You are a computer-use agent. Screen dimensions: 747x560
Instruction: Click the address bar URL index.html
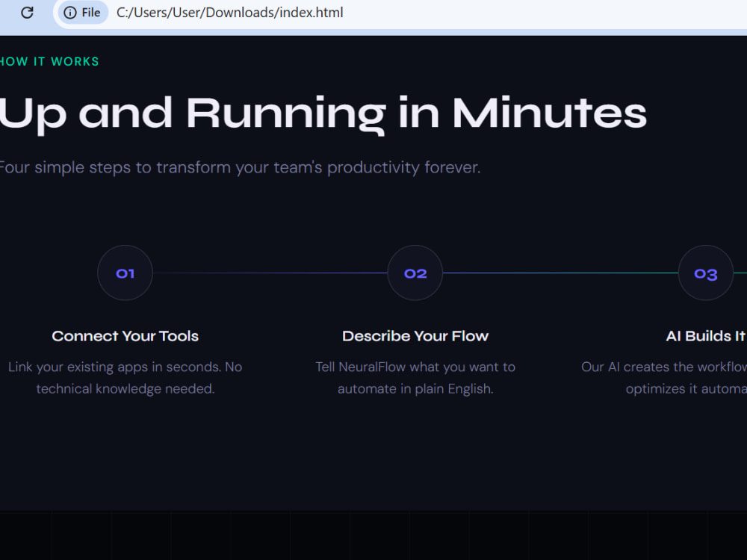pos(229,13)
